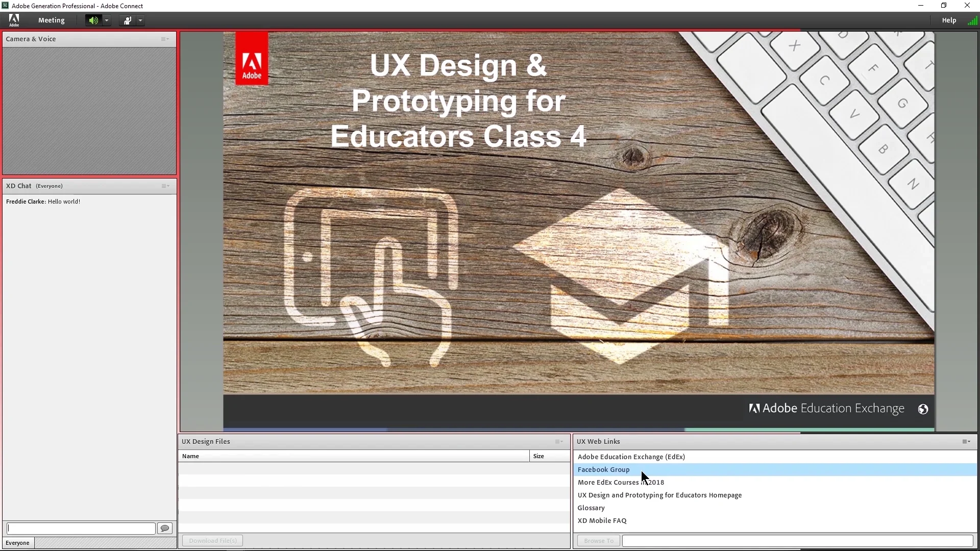Click the Name column header in files
The height and width of the screenshot is (551, 980).
[x=353, y=456]
